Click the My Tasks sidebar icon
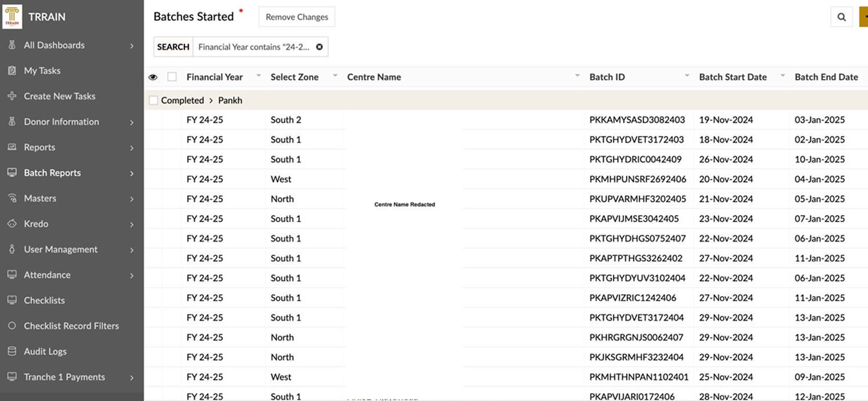The width and height of the screenshot is (868, 401). [12, 71]
